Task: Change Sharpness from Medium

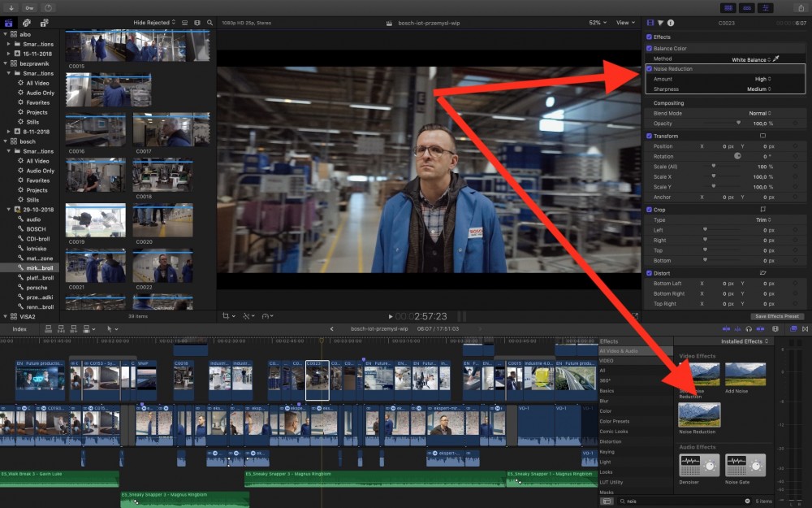Action: point(759,89)
